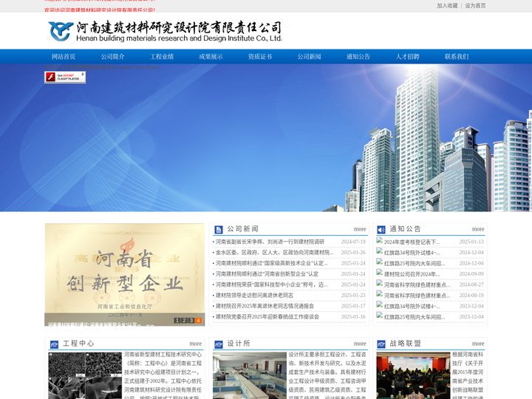Go to 人才招聘 page
This screenshot has width=532, height=399.
point(407,57)
